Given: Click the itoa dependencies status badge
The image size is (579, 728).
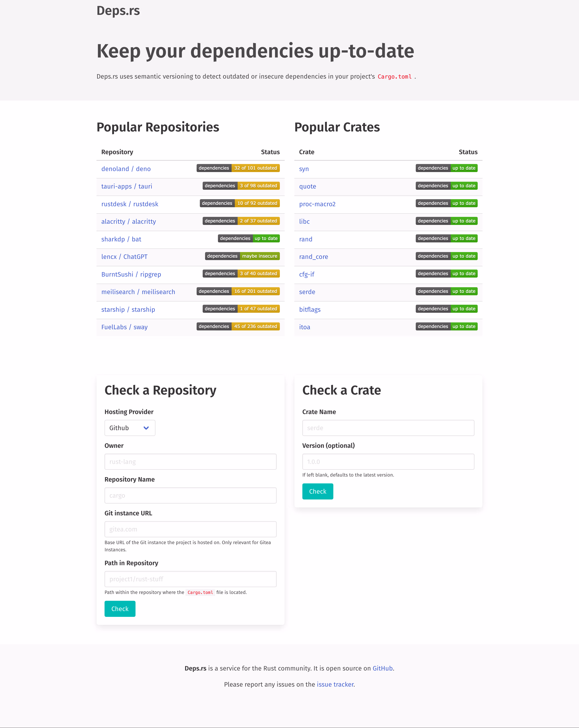Looking at the screenshot, I should click(x=447, y=326).
